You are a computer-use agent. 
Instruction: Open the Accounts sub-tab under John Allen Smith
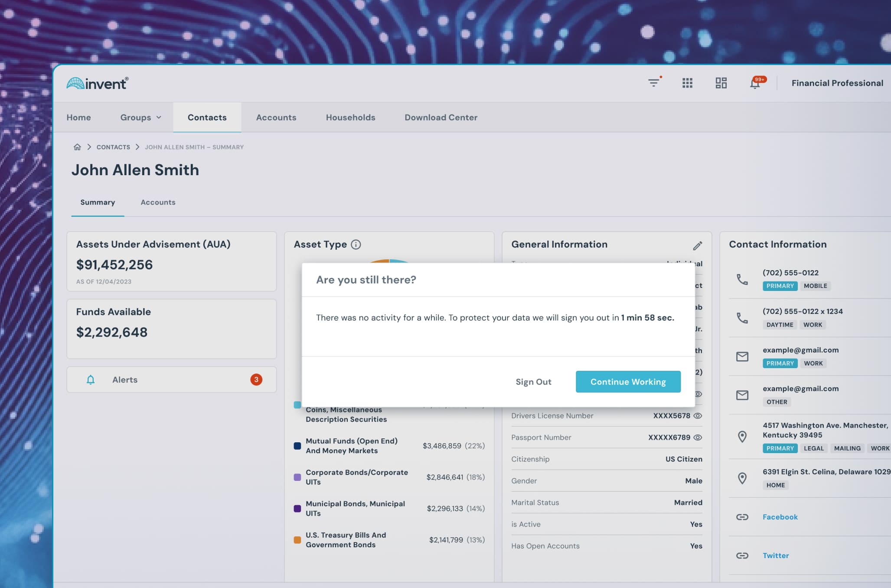(158, 202)
